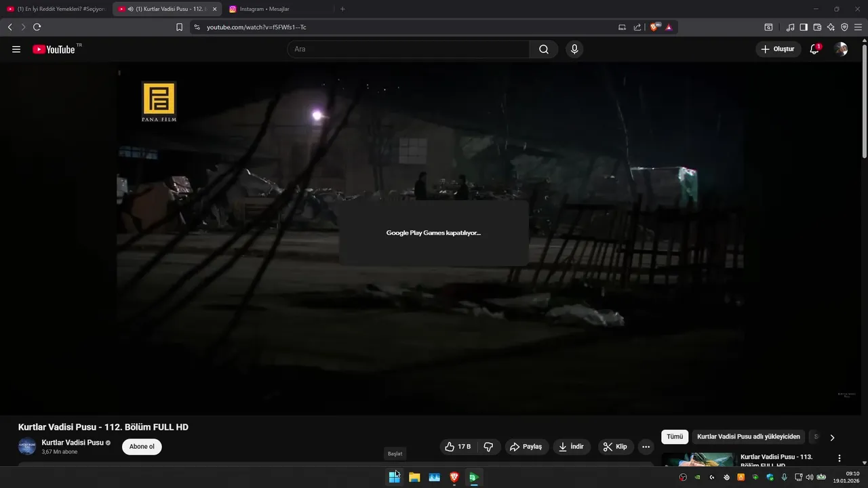
Task: Select the Tümü filter chip
Action: 675,437
